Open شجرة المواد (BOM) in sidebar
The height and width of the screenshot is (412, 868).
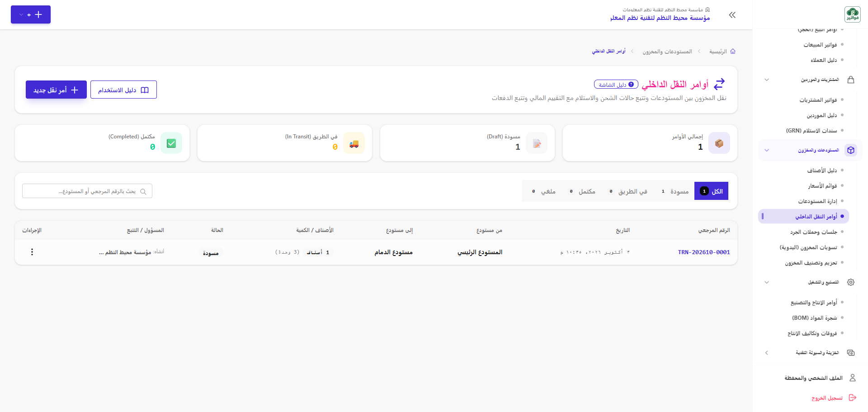tap(815, 318)
